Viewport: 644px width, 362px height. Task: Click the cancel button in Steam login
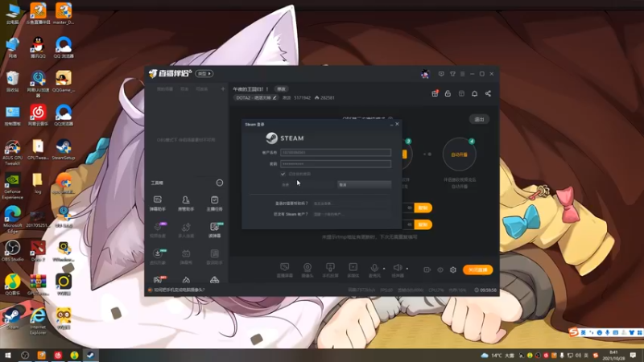[x=364, y=185]
